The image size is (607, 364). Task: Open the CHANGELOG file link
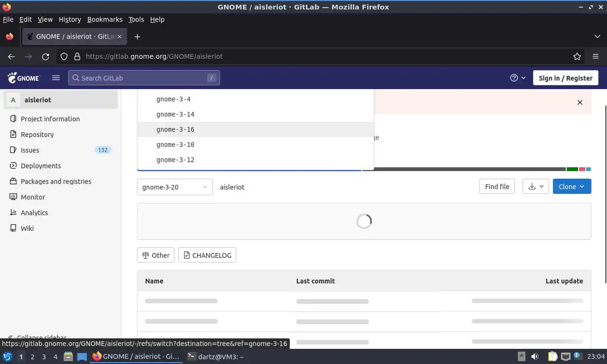207,255
